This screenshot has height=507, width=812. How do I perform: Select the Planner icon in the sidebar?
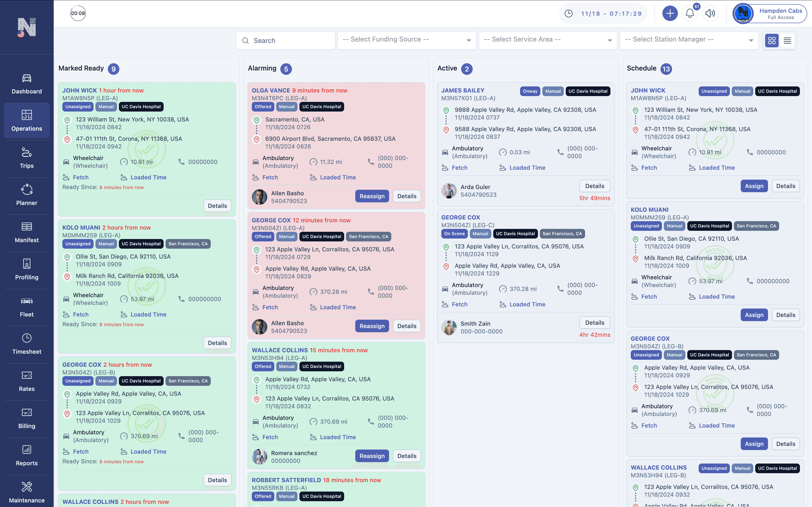(27, 190)
